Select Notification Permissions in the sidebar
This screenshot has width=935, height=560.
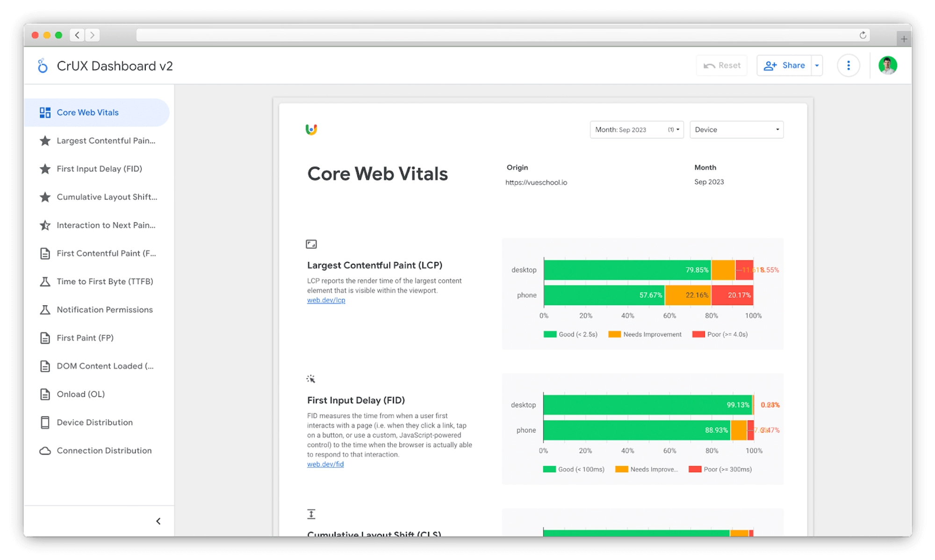click(104, 309)
